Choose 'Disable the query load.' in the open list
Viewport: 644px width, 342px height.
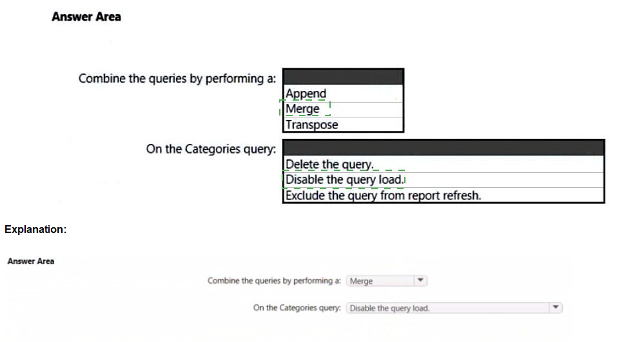346,179
